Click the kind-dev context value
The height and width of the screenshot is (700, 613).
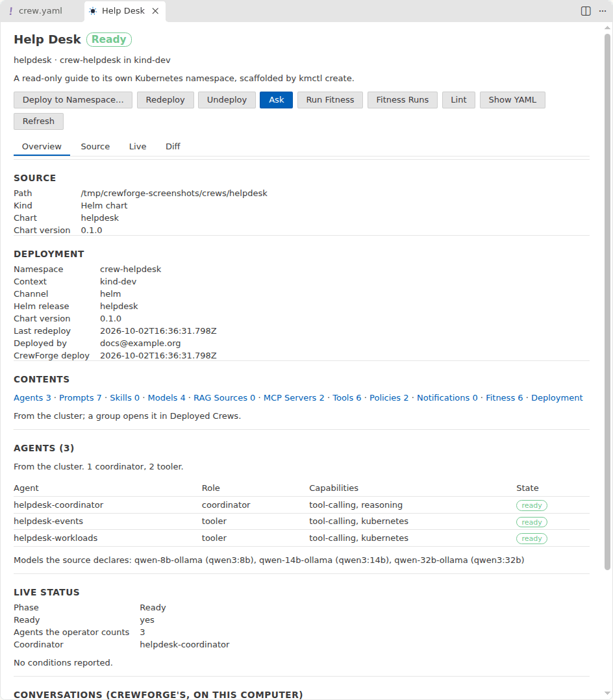(x=118, y=282)
